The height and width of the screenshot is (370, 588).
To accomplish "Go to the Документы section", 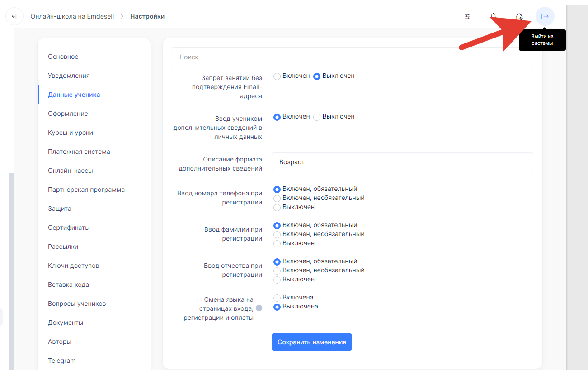I will pyautogui.click(x=66, y=323).
